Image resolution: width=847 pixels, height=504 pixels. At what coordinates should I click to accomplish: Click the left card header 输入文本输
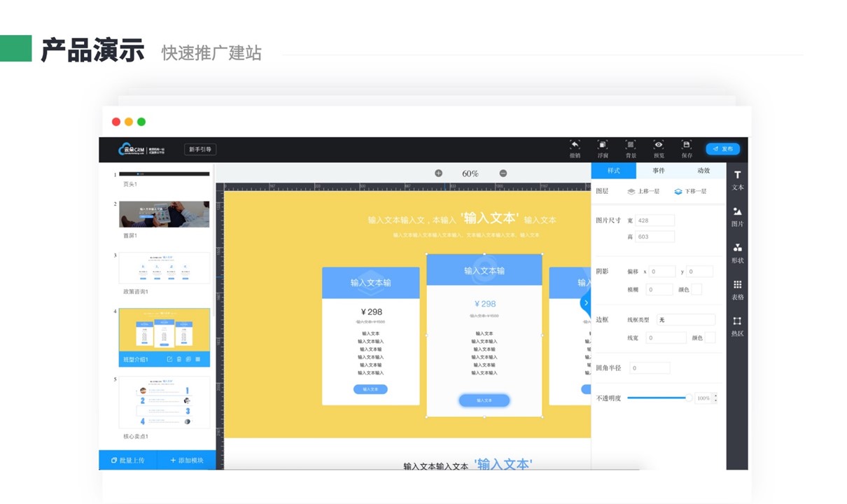tap(371, 283)
